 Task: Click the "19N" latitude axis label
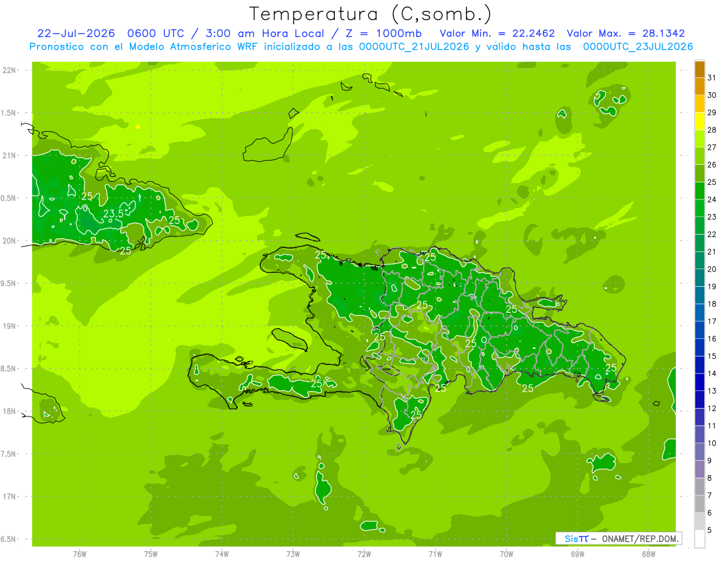(x=9, y=326)
